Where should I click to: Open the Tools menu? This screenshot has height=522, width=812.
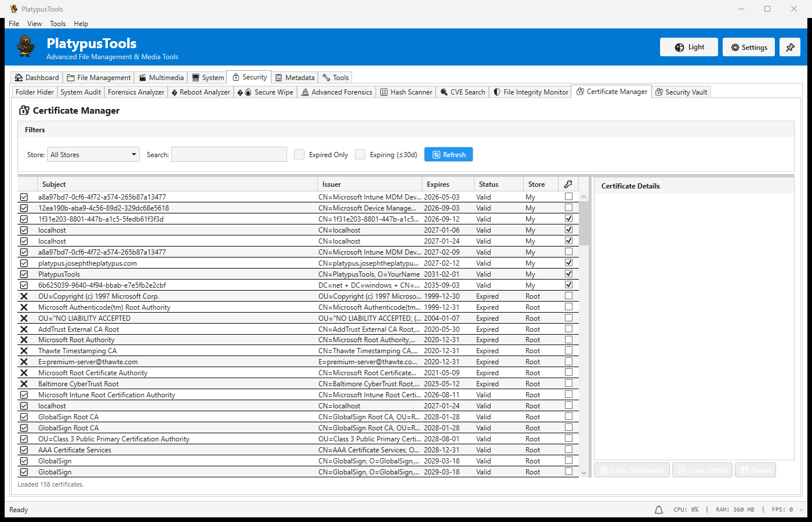57,23
